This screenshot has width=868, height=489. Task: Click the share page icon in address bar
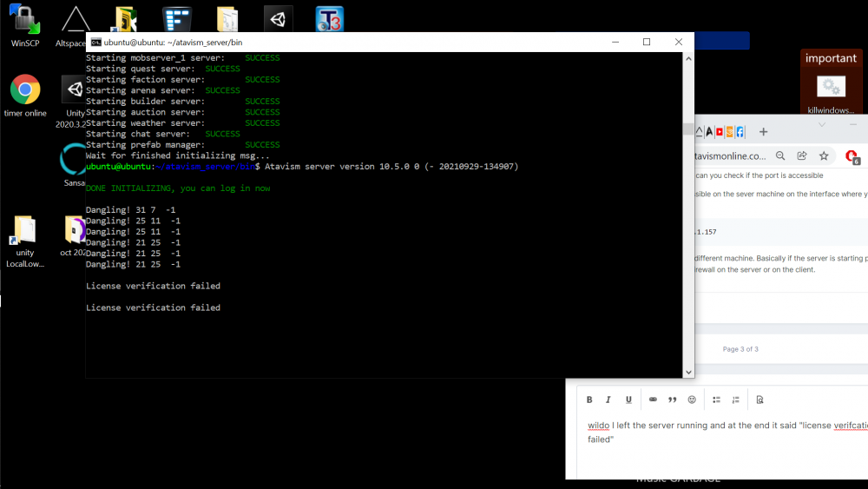coord(802,155)
